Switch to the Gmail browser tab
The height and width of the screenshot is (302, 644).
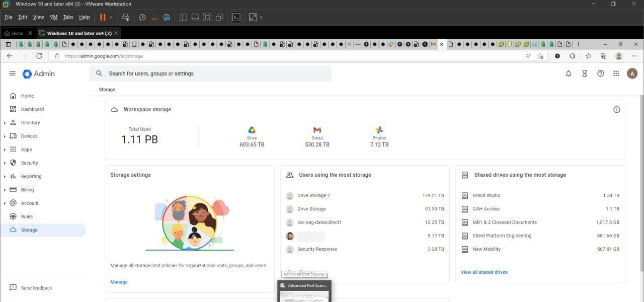click(x=433, y=44)
